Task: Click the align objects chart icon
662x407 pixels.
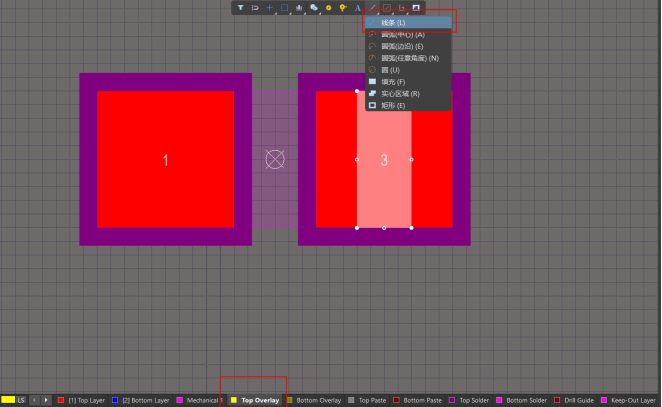Action: [299, 8]
